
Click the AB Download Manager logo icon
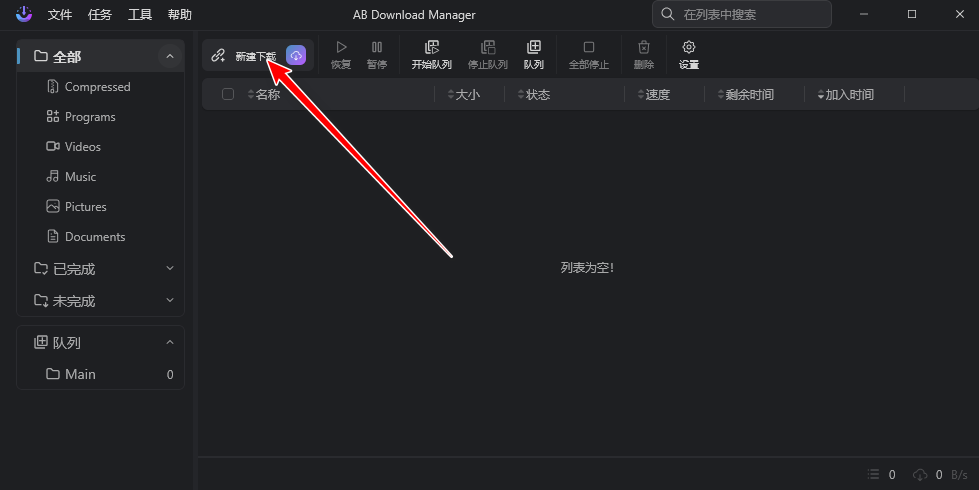point(24,14)
